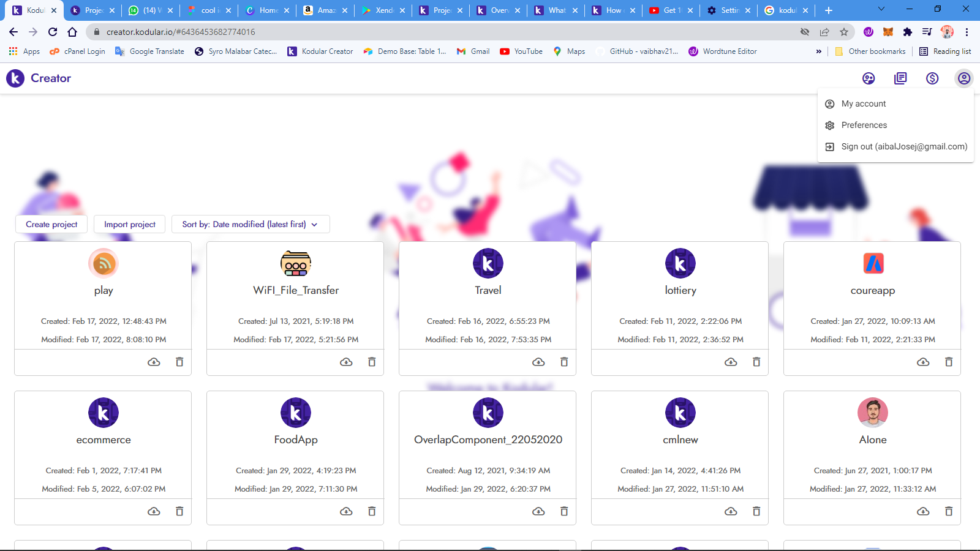Delete the ecommerce project

point(179,511)
